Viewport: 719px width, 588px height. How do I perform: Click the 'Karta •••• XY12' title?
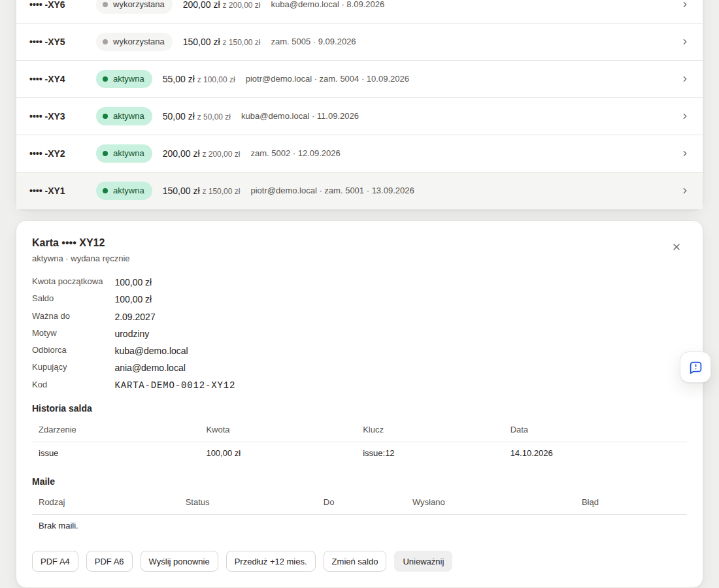[69, 243]
